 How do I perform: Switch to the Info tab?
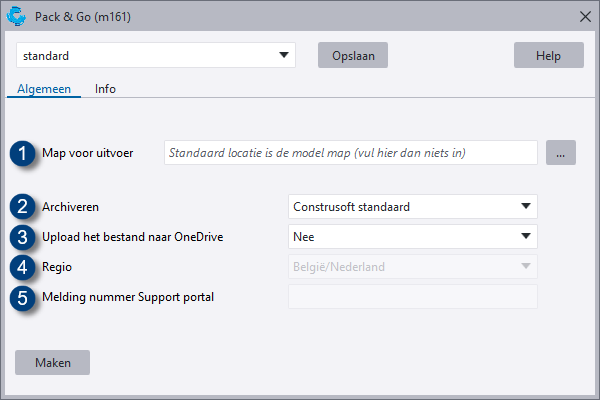coord(105,88)
